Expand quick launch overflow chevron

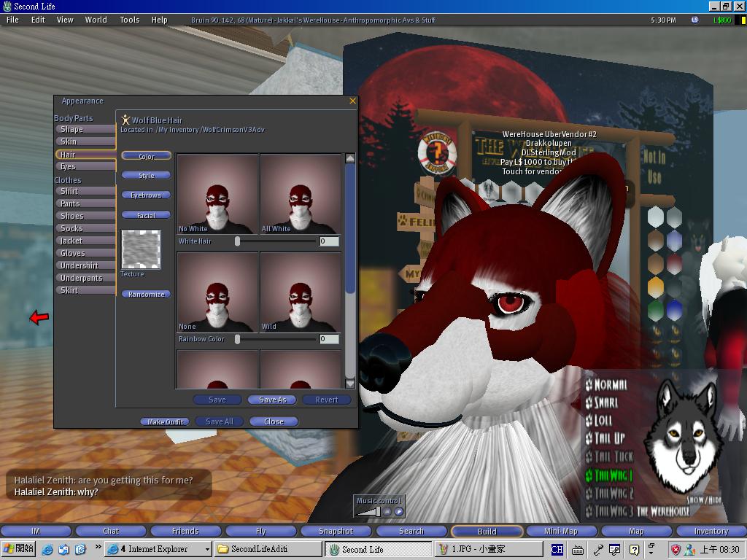click(x=97, y=548)
